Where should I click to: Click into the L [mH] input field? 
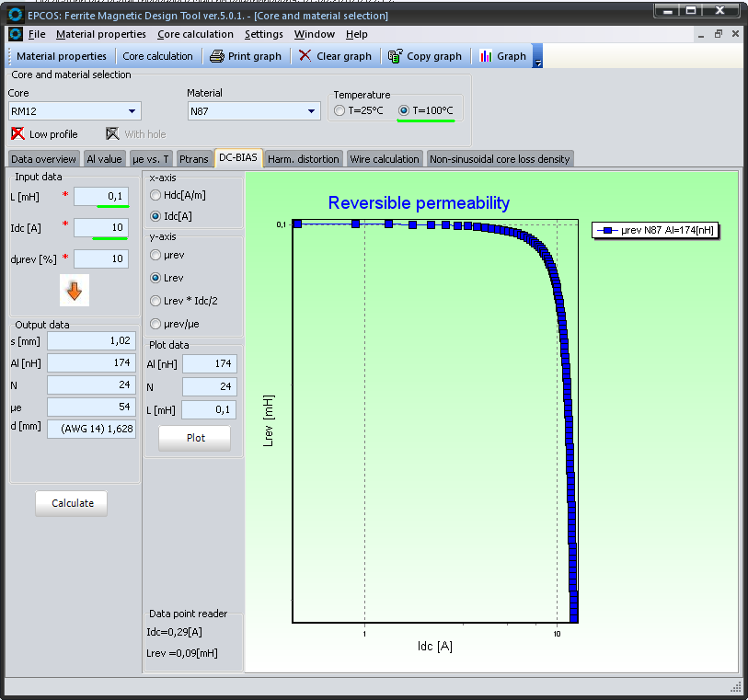pyautogui.click(x=101, y=197)
